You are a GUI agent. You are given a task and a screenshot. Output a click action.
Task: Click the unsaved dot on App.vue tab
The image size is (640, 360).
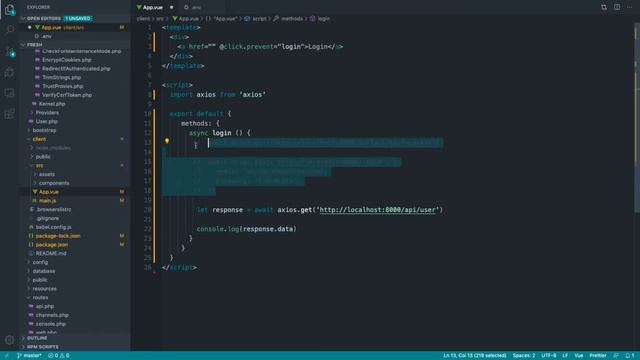point(171,7)
